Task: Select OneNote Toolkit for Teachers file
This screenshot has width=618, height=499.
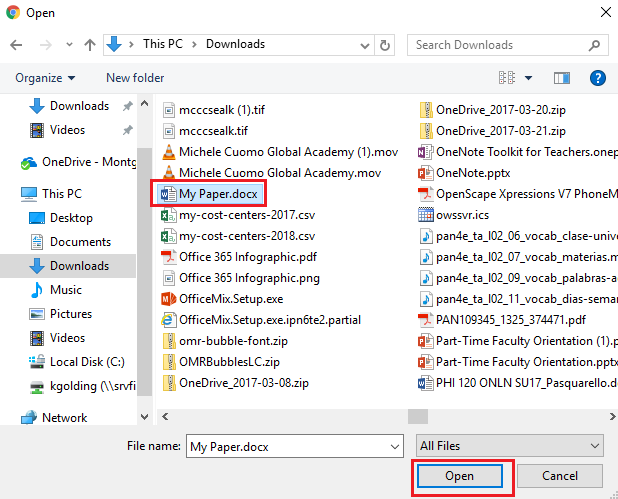Action: (518, 152)
